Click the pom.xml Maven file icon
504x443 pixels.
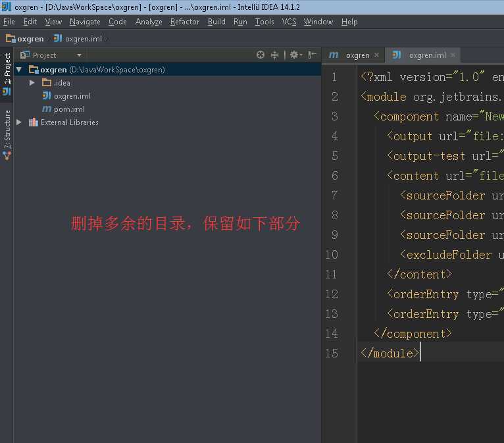pos(47,109)
